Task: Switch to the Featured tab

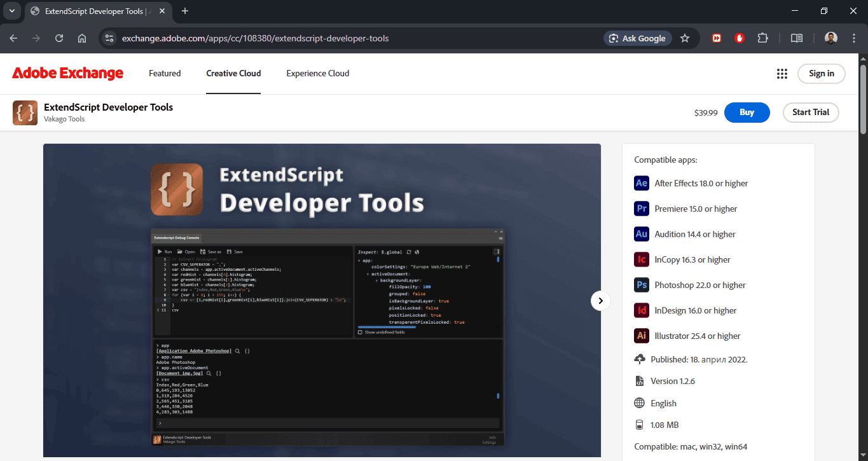Action: pyautogui.click(x=165, y=74)
